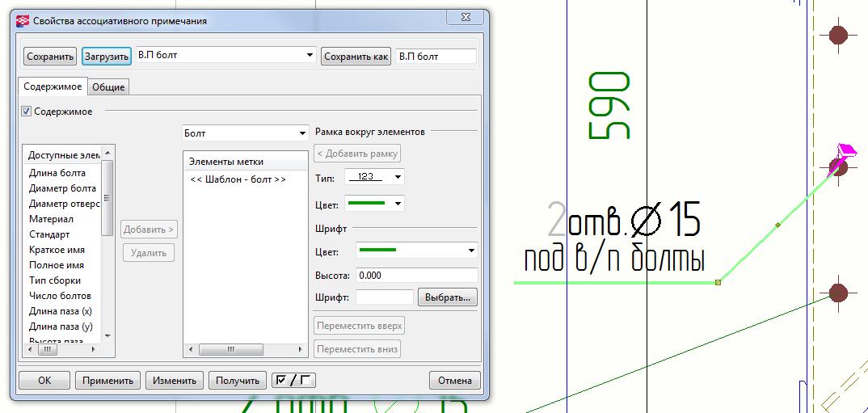Toggle the Содержимое checkbox
This screenshot has width=868, height=413.
pyautogui.click(x=26, y=112)
